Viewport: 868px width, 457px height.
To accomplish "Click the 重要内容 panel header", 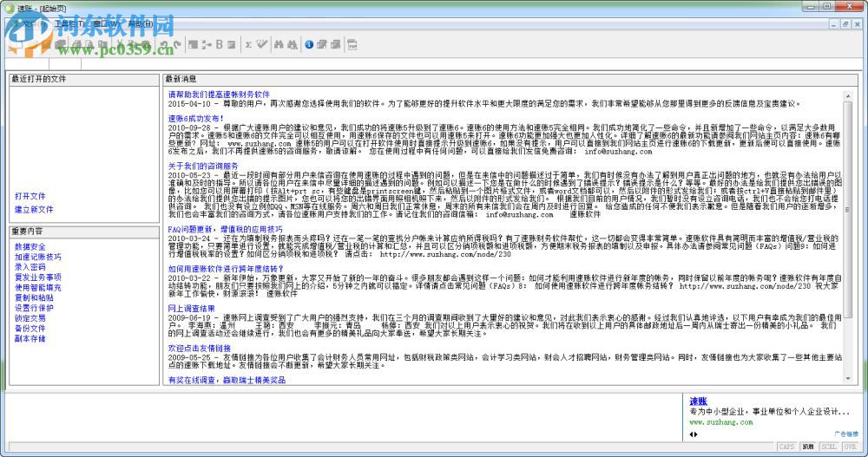I will click(x=84, y=232).
